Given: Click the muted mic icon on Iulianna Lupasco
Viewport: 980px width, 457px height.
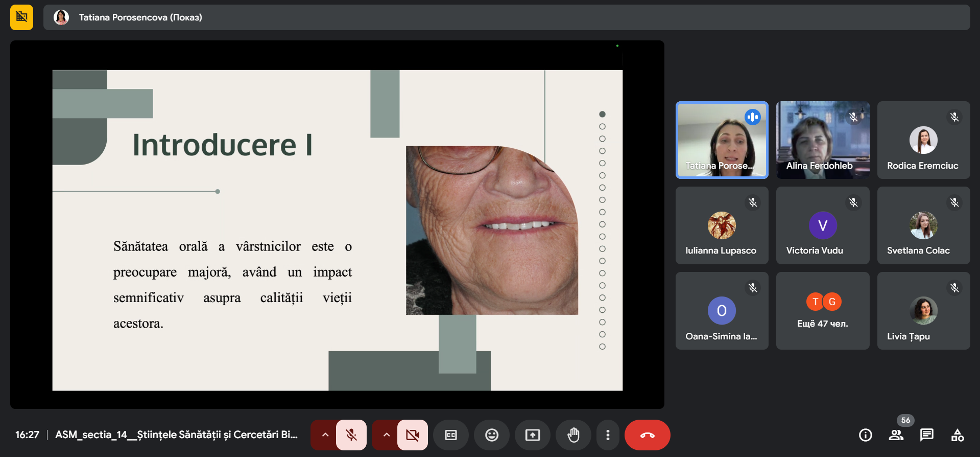Looking at the screenshot, I should coord(753,202).
